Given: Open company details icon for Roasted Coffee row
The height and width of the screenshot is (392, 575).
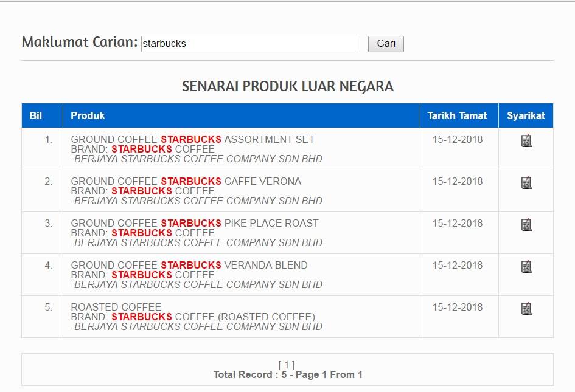Looking at the screenshot, I should (x=526, y=309).
